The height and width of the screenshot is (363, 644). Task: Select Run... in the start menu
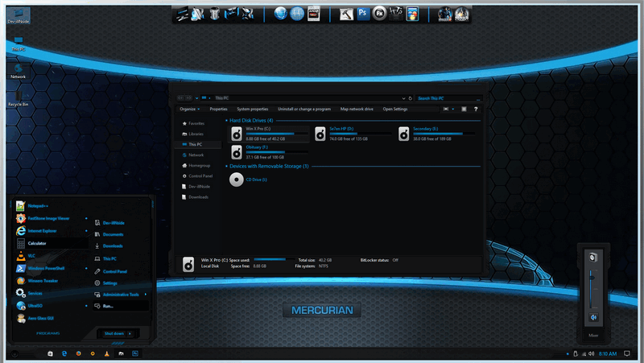coord(108,306)
